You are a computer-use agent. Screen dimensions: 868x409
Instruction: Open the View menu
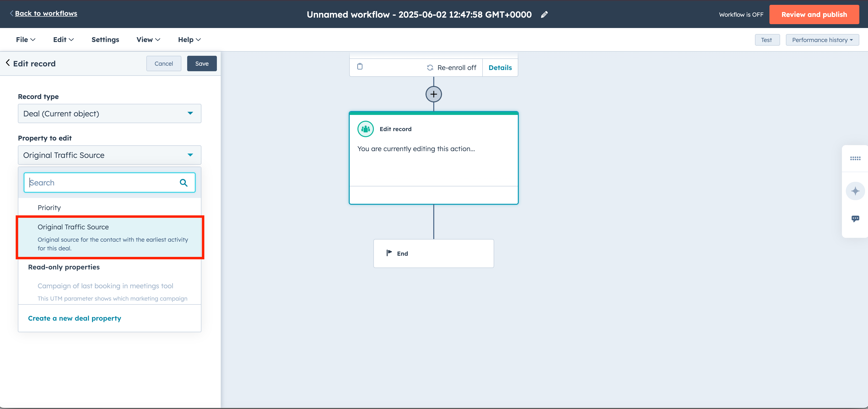pyautogui.click(x=148, y=40)
